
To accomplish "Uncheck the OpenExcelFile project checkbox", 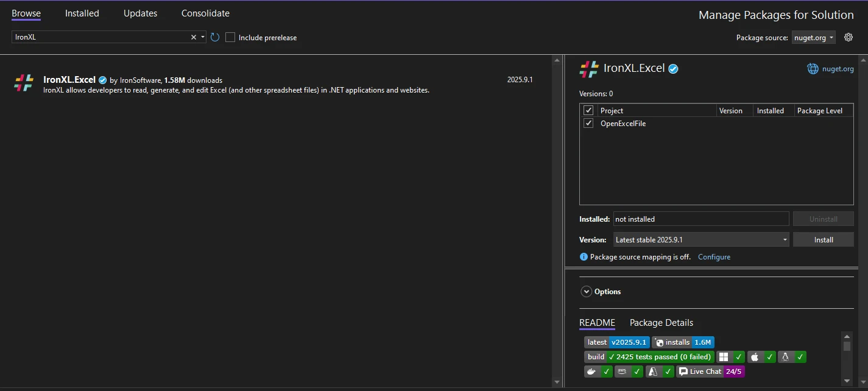I will coord(588,123).
